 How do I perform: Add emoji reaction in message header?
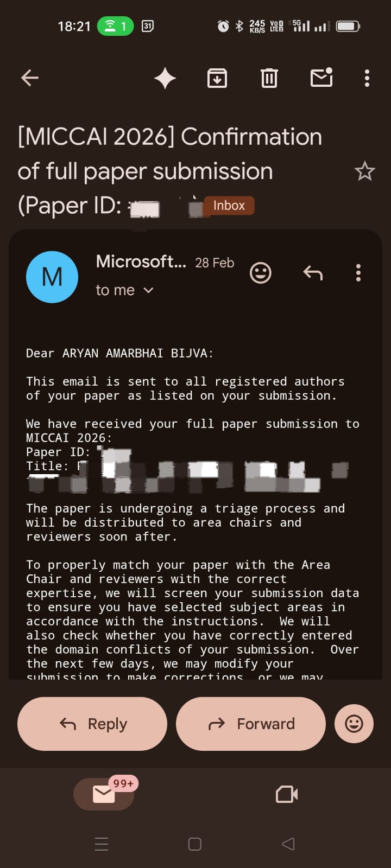(260, 273)
